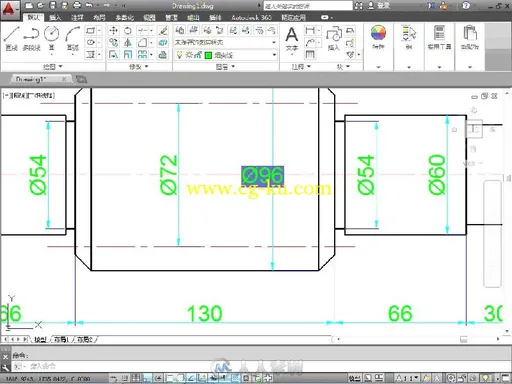512x384 pixels.
Task: Open the Groups panel button
Action: 409,38
